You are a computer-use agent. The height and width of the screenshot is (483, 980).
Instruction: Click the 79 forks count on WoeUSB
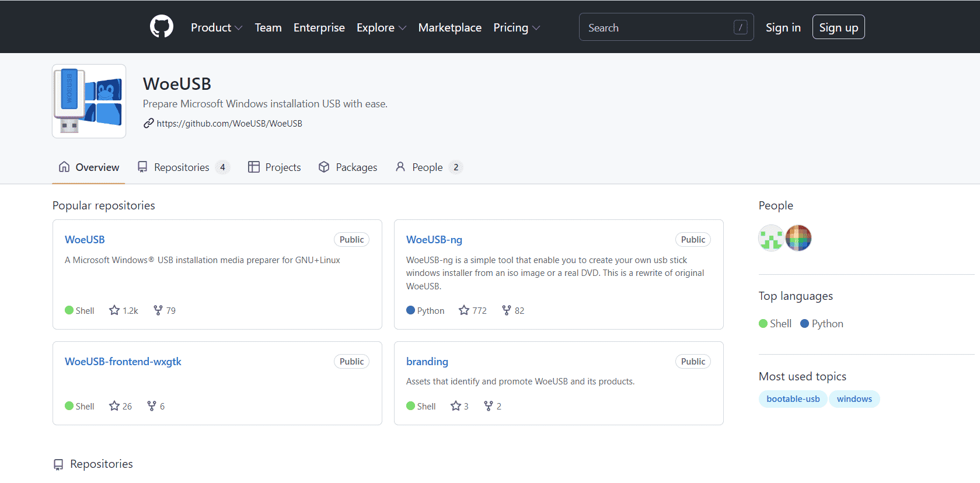[x=171, y=311]
